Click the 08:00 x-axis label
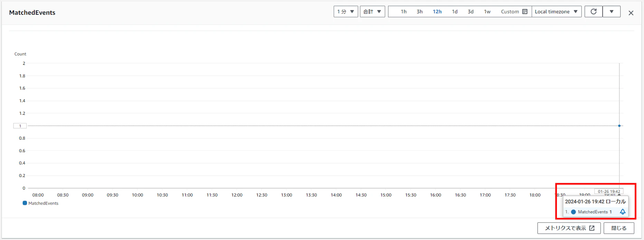Screen dimensions: 644x240 tap(38, 195)
